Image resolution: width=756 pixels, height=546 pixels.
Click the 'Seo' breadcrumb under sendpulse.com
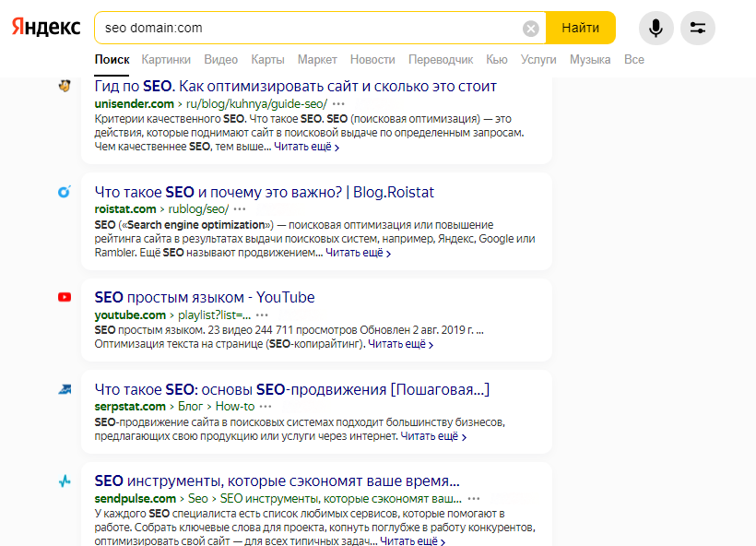pos(197,498)
